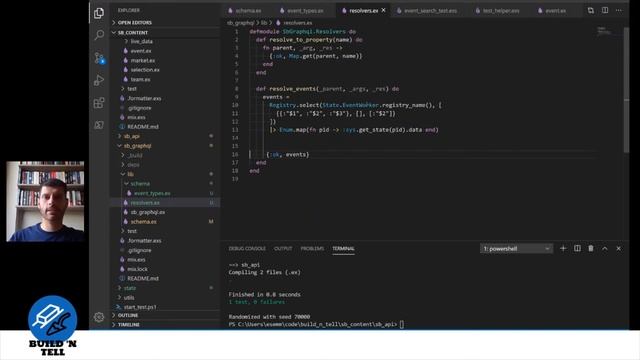Open the powershell terminal selector dropdown
Screen dimensions: 640x360
516,249
